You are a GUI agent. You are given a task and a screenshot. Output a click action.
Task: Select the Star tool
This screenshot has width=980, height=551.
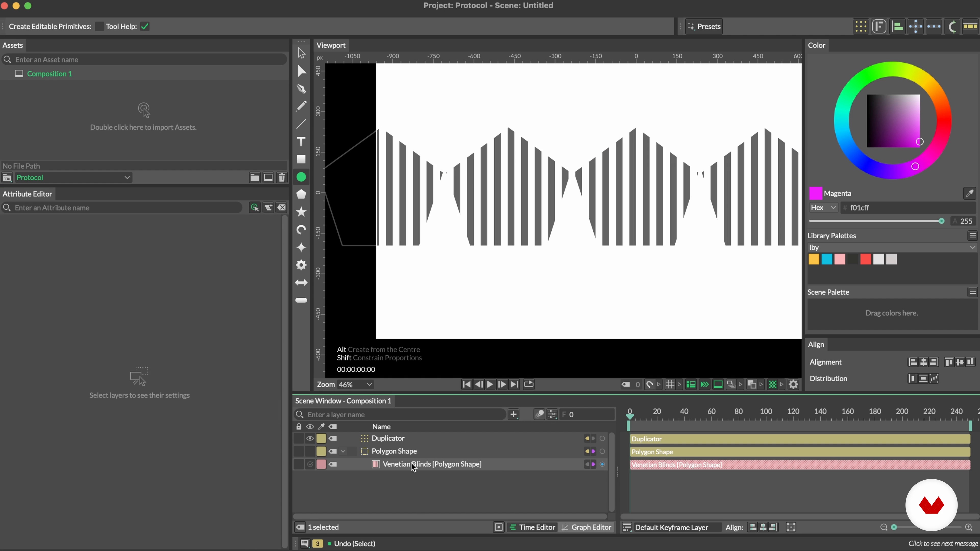pyautogui.click(x=301, y=212)
